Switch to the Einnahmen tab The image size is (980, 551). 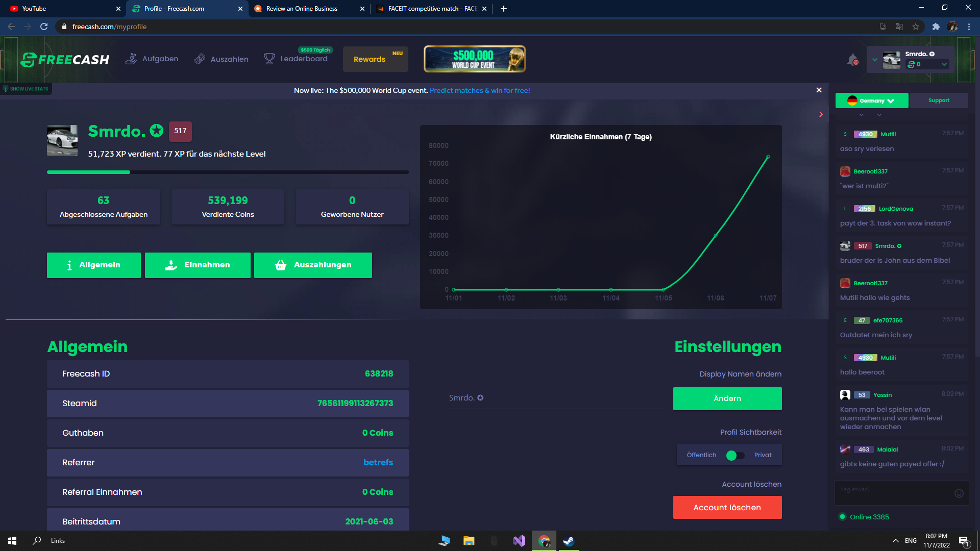[198, 265]
